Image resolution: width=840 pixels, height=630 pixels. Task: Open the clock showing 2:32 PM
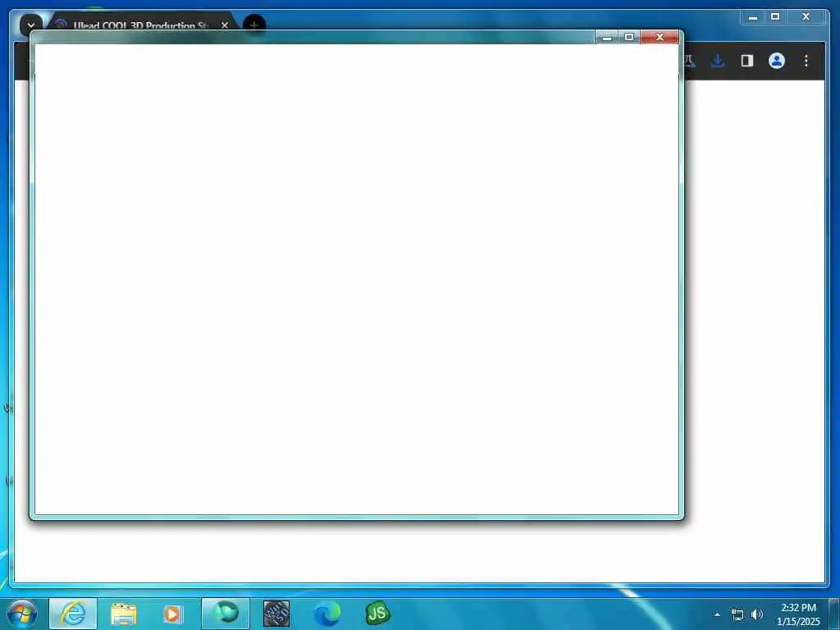pos(798,614)
